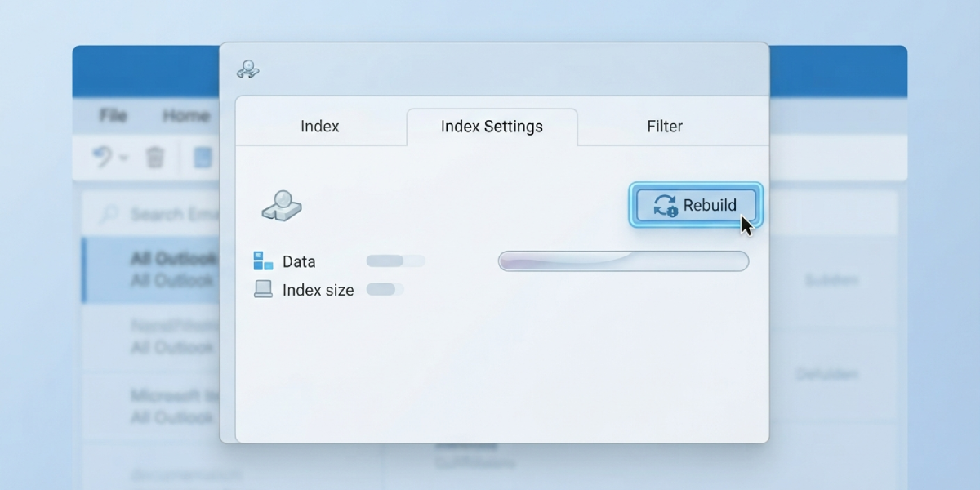
Task: Click Delete trash icon in Outlook toolbar
Action: 155,156
